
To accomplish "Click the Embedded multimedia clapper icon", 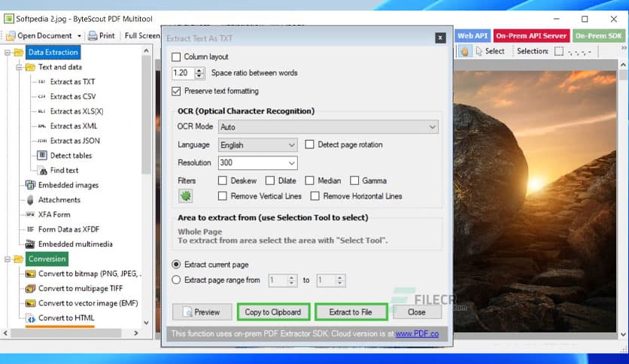I will (30, 244).
